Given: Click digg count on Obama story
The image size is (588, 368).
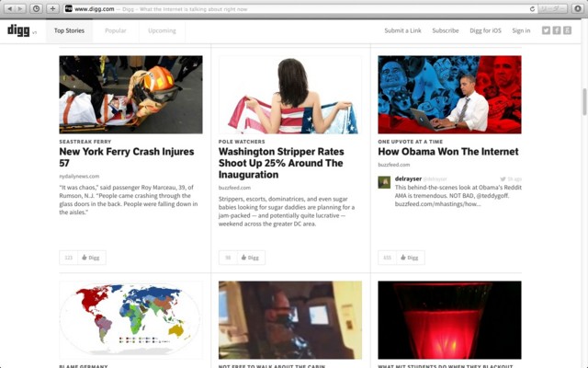Looking at the screenshot, I should coord(387,258).
